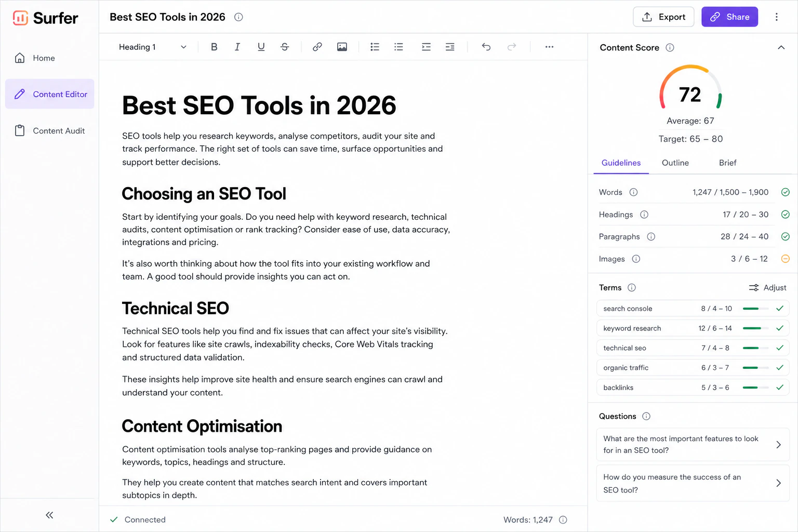Switch to the Guidelines tab

(621, 163)
